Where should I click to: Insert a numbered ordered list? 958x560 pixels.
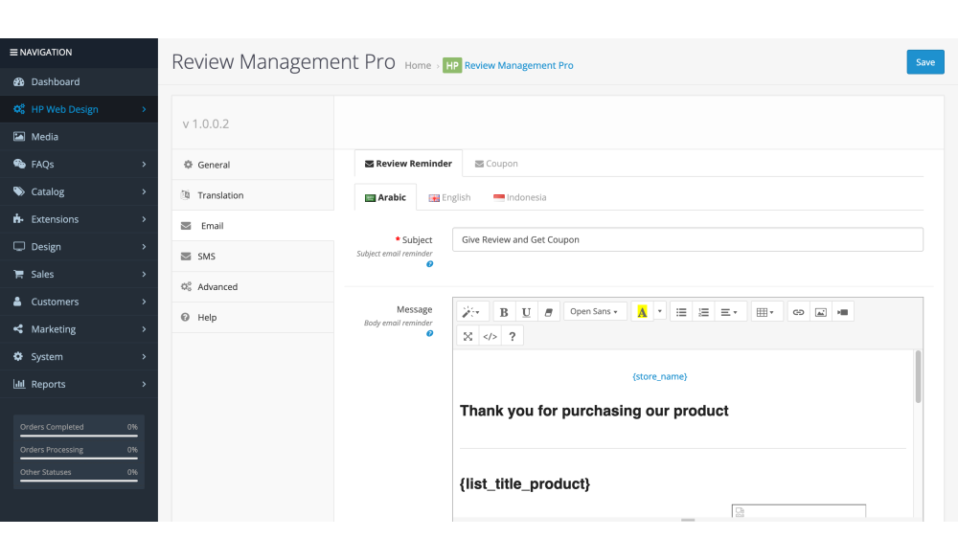[x=703, y=312]
